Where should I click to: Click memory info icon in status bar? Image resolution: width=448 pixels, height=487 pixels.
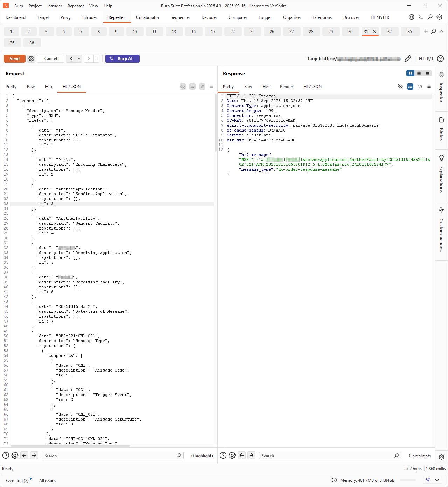[x=334, y=480]
